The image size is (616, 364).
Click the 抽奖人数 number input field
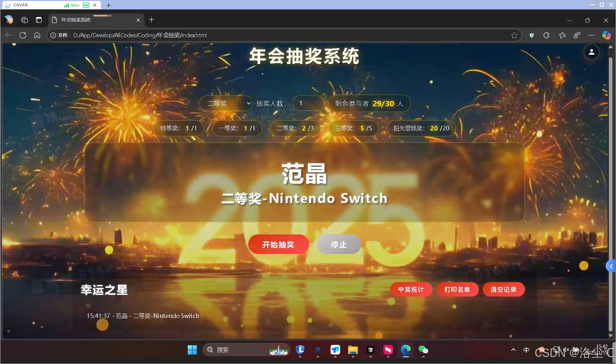tap(308, 103)
